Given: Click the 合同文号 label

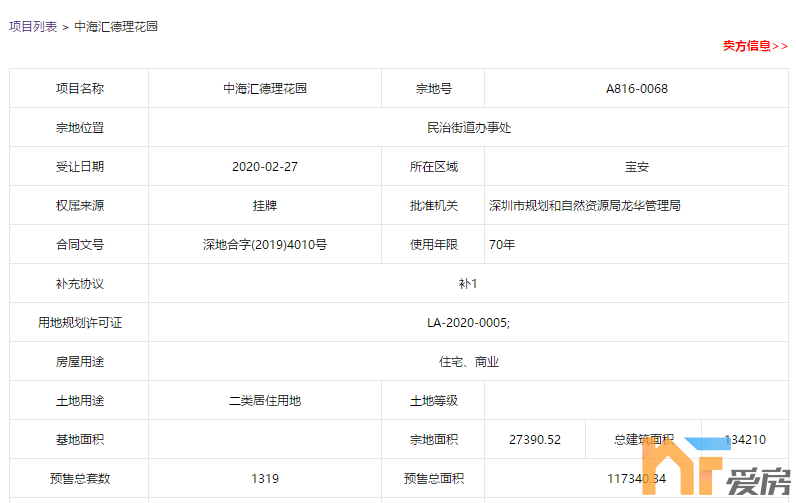Looking at the screenshot, I should click(x=80, y=245).
